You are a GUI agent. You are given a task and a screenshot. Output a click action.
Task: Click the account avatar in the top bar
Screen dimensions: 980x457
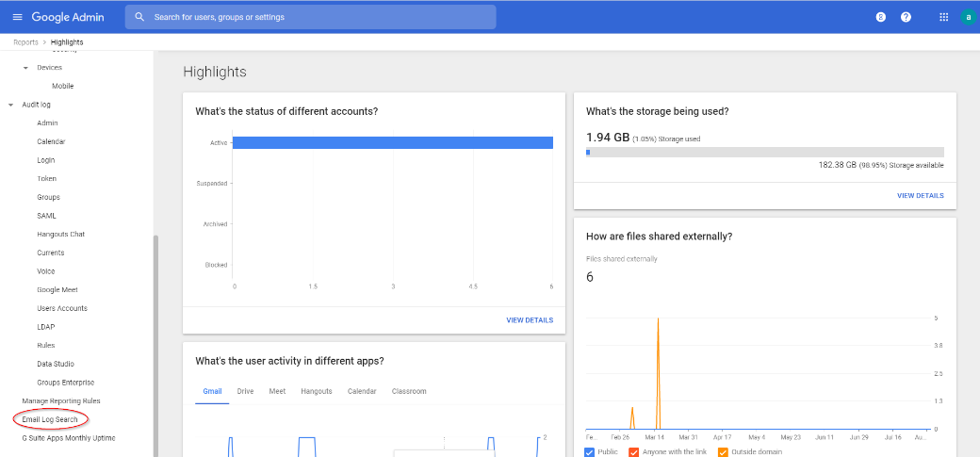[x=968, y=17]
